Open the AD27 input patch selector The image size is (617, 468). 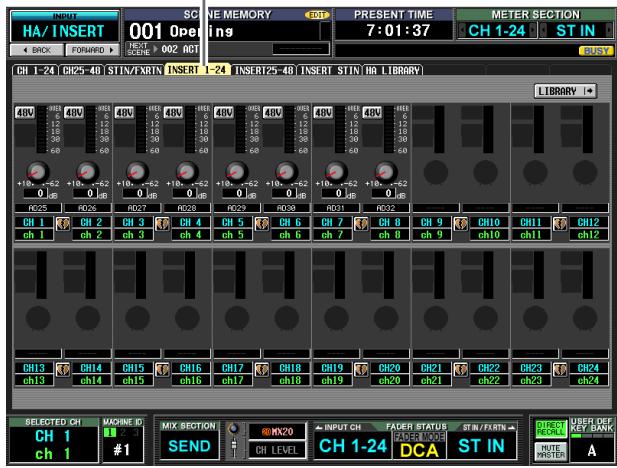(x=137, y=208)
